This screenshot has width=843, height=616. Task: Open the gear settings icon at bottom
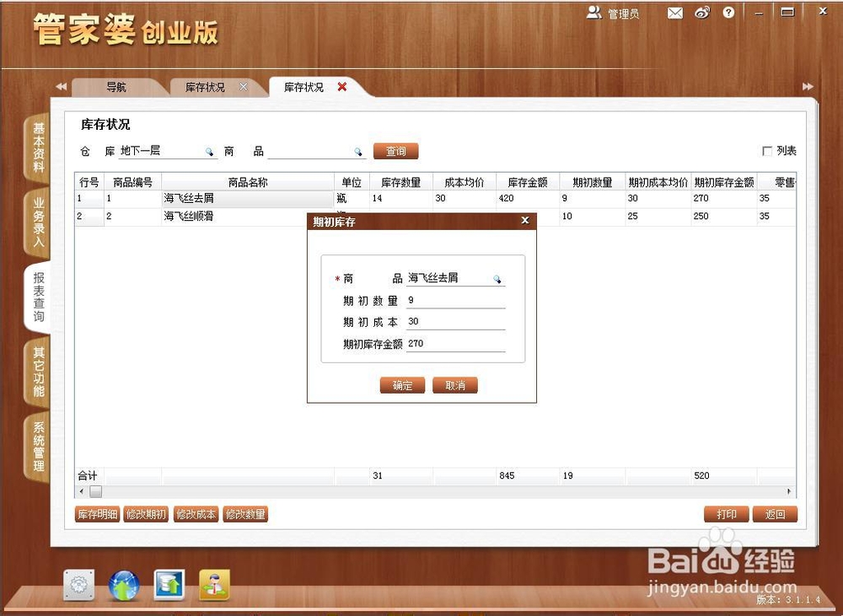(x=79, y=585)
